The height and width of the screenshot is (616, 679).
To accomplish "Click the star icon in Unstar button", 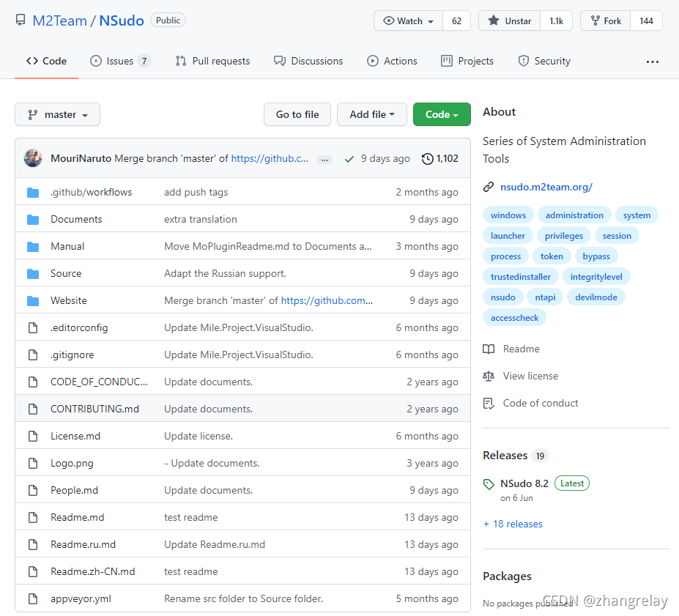I will (x=493, y=21).
